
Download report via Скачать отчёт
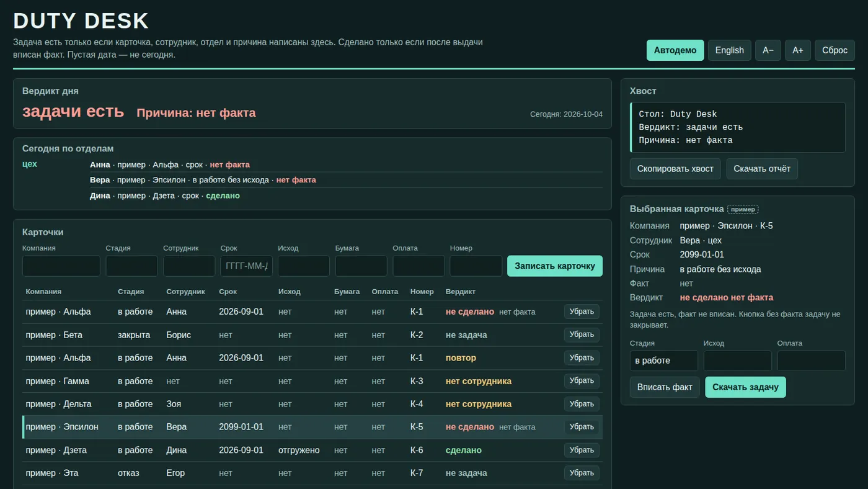pyautogui.click(x=762, y=169)
